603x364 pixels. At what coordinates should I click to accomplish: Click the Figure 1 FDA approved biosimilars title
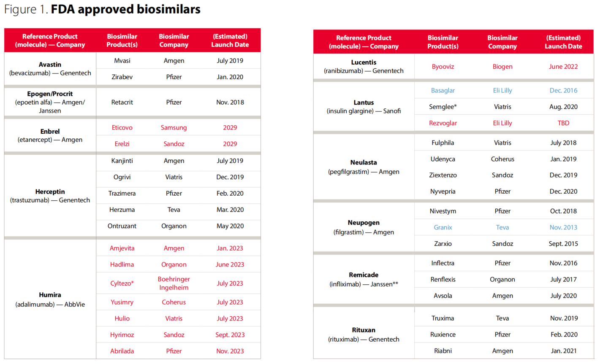pos(103,9)
